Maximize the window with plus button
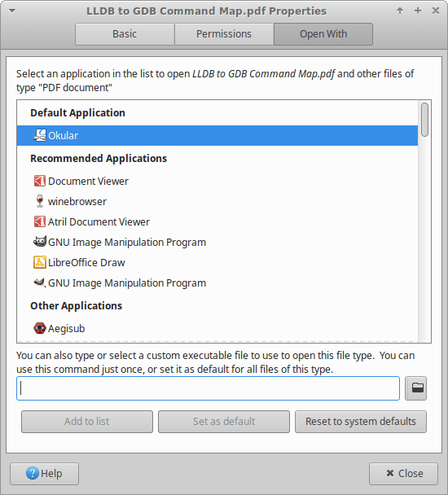 418,11
